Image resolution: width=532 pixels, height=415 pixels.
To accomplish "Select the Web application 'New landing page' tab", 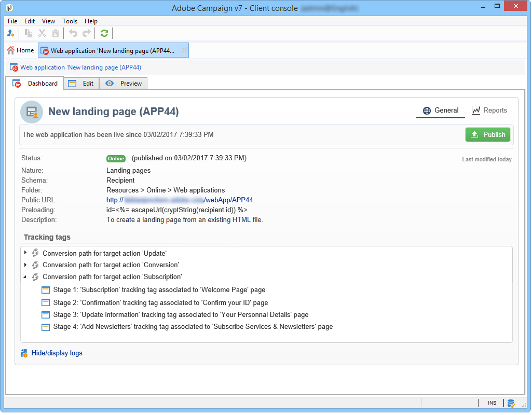I will [113, 50].
